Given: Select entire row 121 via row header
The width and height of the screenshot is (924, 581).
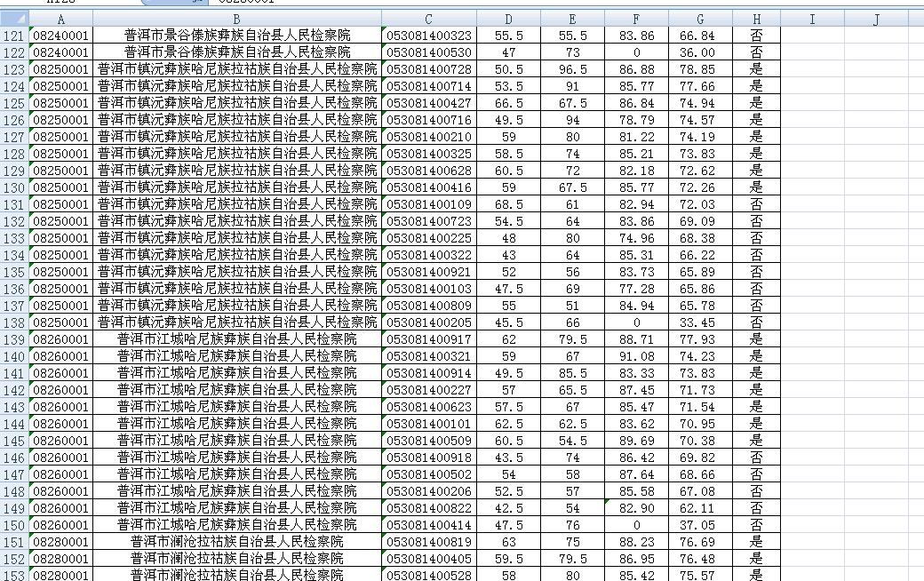Looking at the screenshot, I should pyautogui.click(x=14, y=36).
